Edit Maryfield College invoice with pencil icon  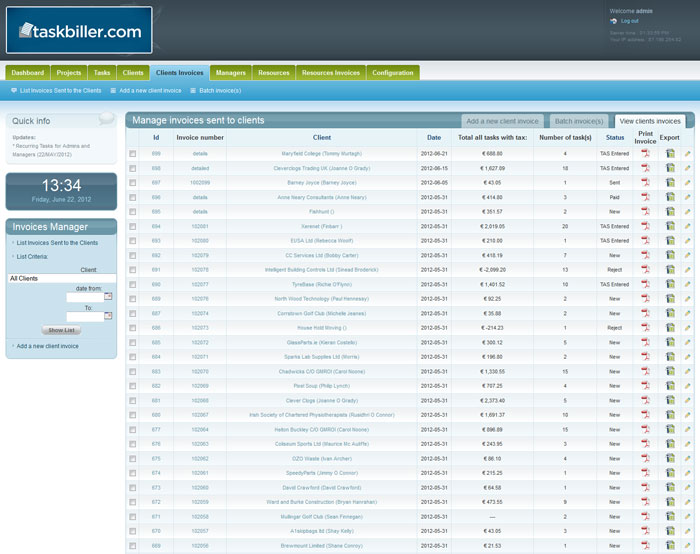688,154
